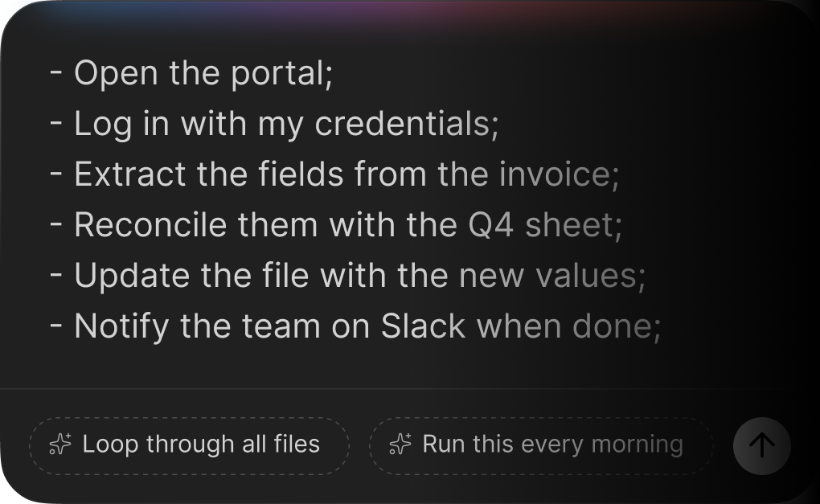Choose the "Run this every morning" suggestion
Image resolution: width=820 pixels, height=504 pixels.
coord(541,445)
